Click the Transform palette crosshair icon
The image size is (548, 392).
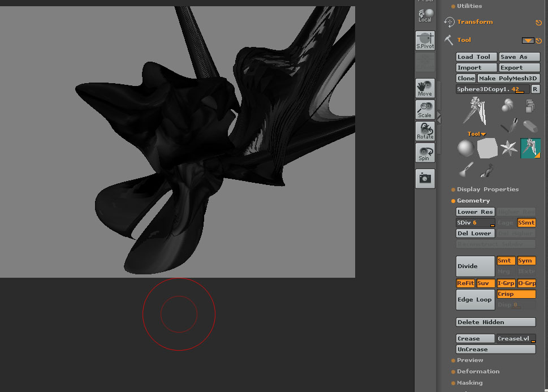tap(449, 22)
